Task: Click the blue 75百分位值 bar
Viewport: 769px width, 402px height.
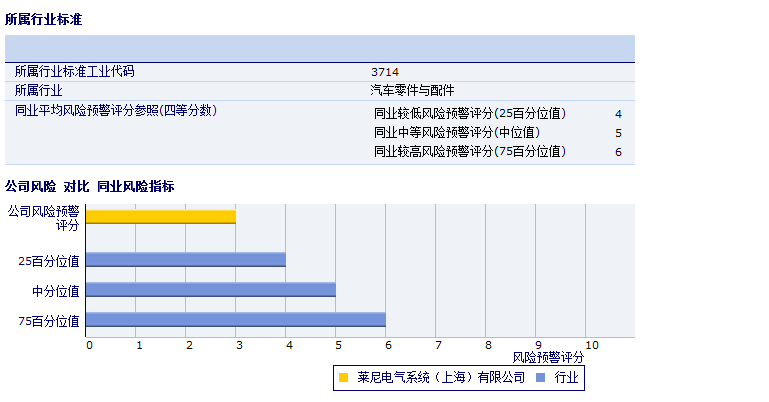Action: click(x=235, y=320)
